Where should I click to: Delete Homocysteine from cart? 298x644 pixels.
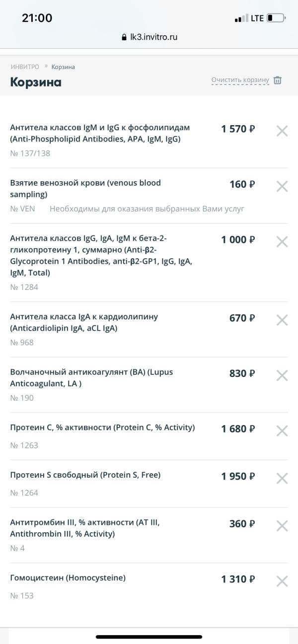[x=282, y=581]
